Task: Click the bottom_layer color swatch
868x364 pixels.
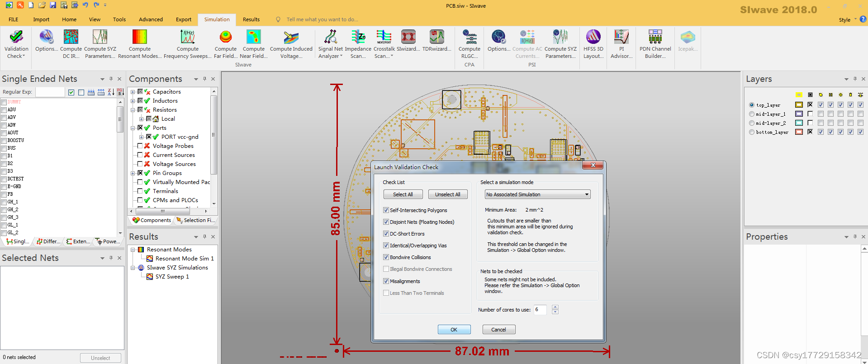Action: point(799,132)
